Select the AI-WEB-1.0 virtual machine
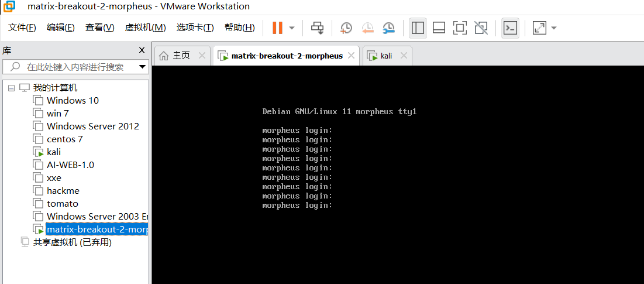The width and height of the screenshot is (644, 284). [x=71, y=165]
